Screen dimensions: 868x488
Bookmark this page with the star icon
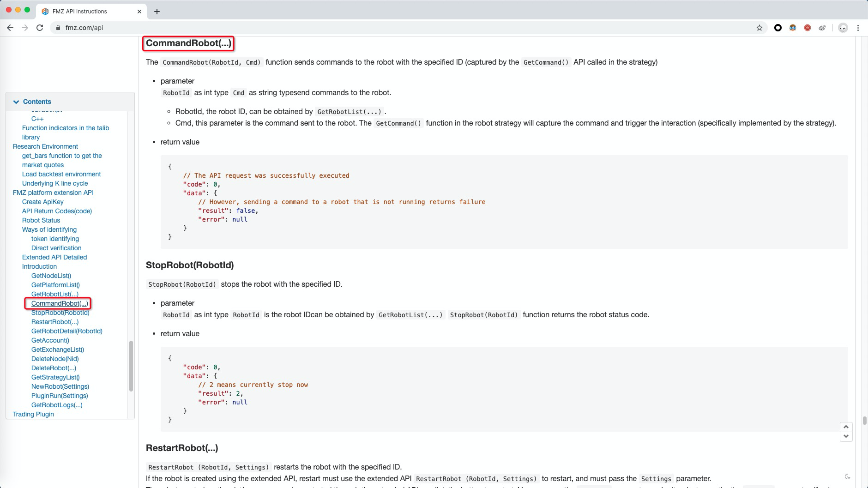pyautogui.click(x=759, y=28)
